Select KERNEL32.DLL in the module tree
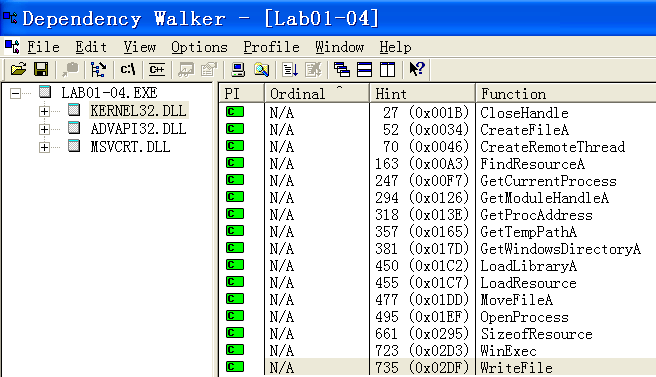Viewport: 656px width, 377px height. (138, 110)
